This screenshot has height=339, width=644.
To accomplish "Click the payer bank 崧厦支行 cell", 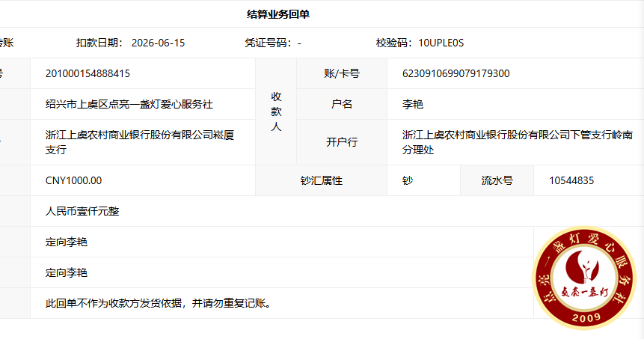I will (143, 142).
